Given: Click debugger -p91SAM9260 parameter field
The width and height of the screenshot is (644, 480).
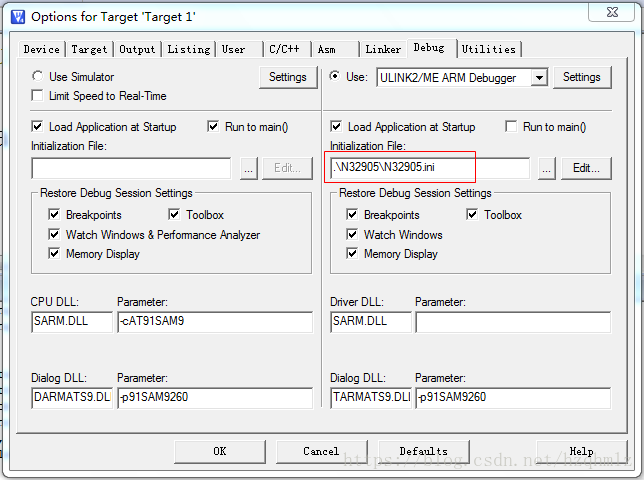Looking at the screenshot, I should coord(513,397).
